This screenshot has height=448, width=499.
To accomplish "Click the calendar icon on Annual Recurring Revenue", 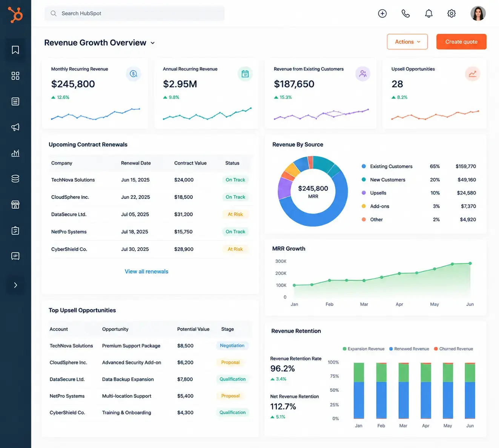I will [x=245, y=74].
